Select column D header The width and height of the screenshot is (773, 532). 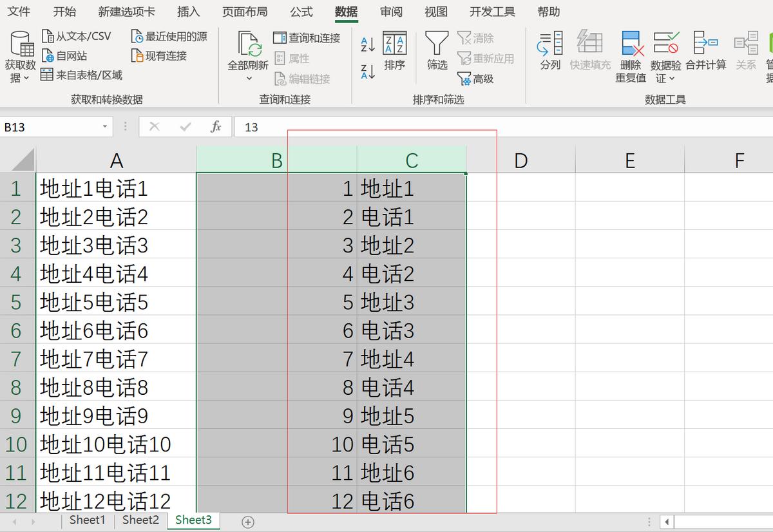point(520,160)
